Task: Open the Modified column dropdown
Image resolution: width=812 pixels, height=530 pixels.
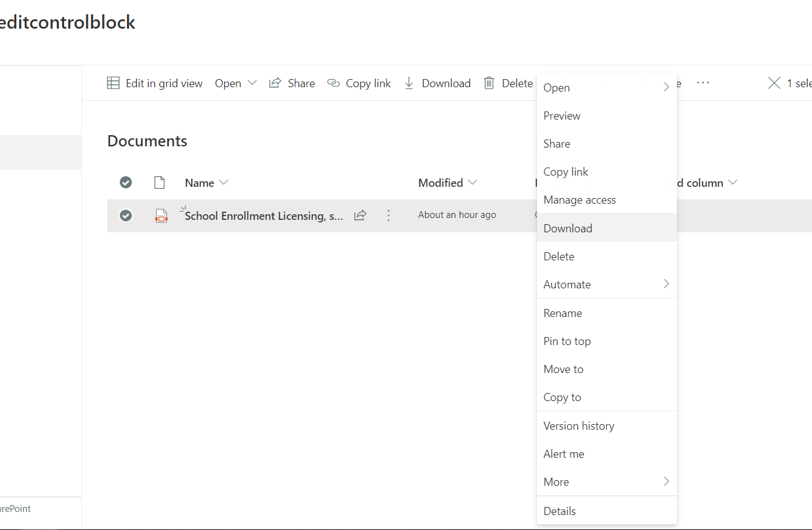Action: [472, 182]
